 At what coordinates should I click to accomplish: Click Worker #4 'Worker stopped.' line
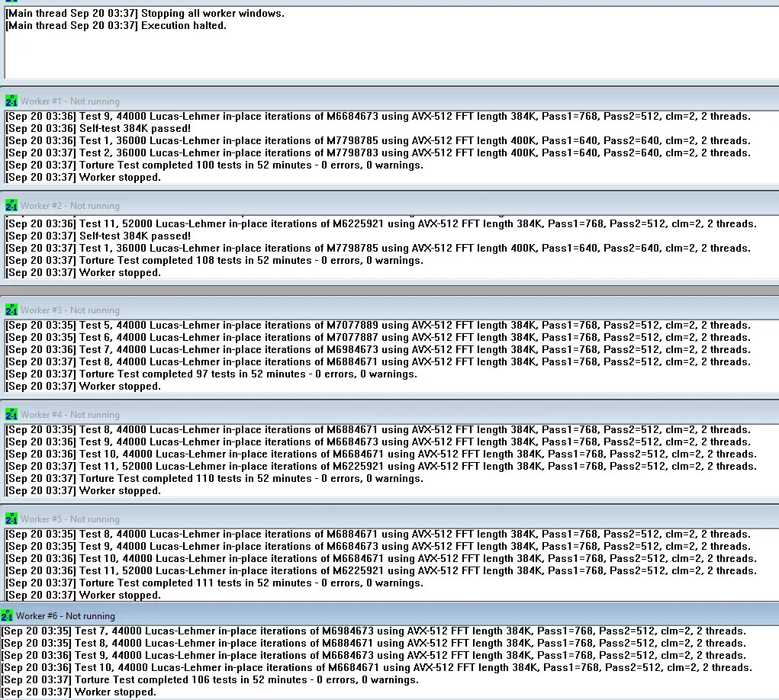pos(83,490)
